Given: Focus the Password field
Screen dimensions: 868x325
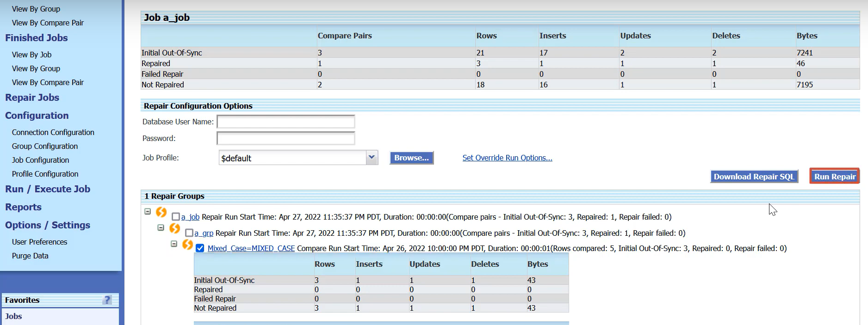Looking at the screenshot, I should 286,138.
